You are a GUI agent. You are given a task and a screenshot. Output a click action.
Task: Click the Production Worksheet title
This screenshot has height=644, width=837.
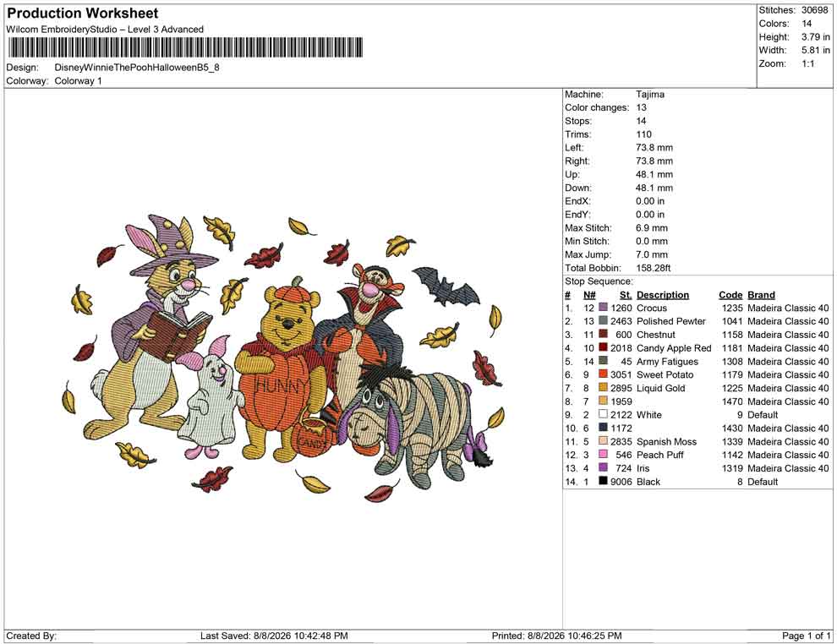(x=83, y=14)
